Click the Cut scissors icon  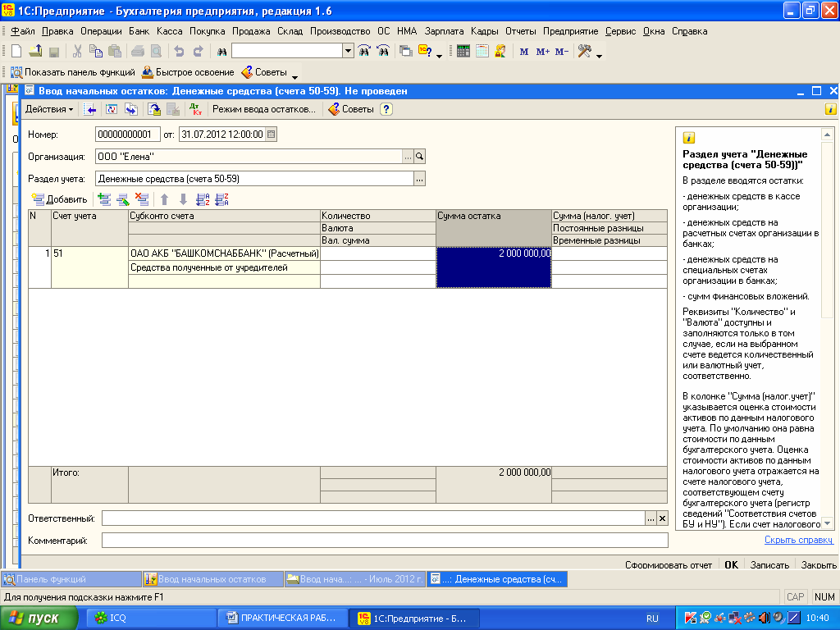(x=77, y=51)
